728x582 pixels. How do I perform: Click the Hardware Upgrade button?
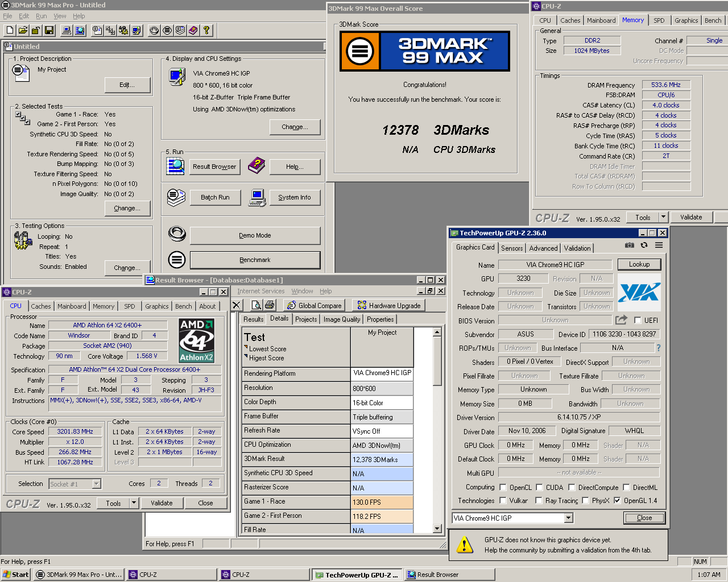[389, 305]
